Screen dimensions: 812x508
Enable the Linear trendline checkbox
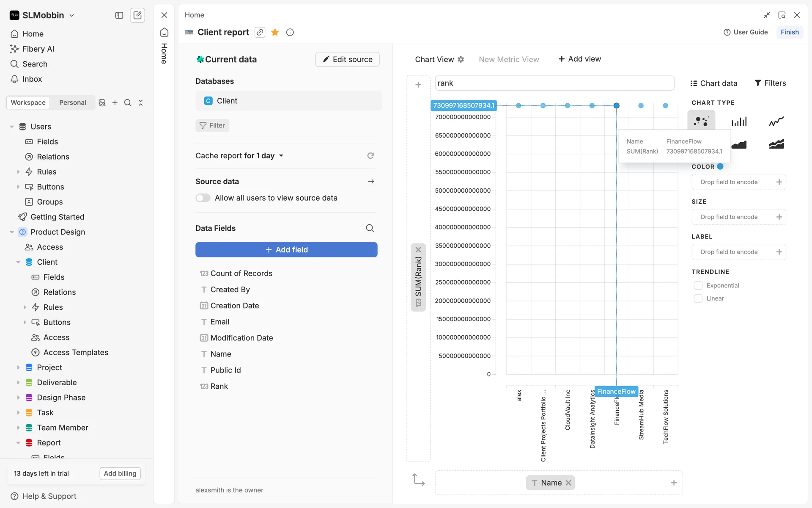[x=698, y=298]
